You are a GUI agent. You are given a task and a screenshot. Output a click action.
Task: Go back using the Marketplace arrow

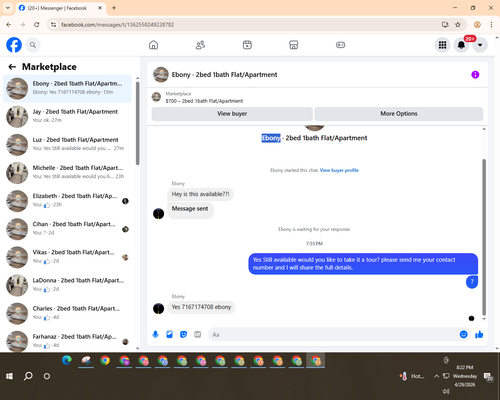[12, 67]
